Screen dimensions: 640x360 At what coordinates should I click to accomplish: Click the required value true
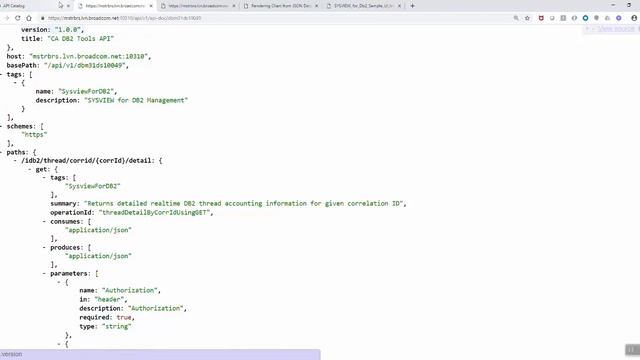point(124,318)
